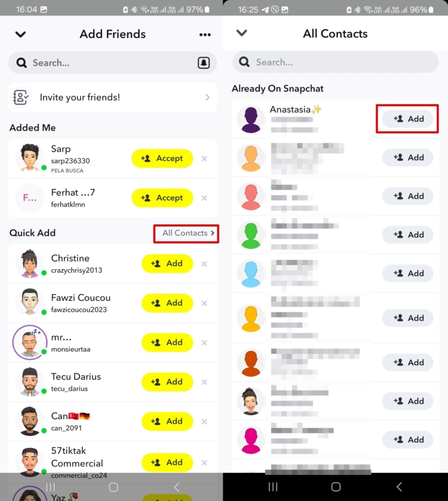Collapse the All Contacts screen with the down chevron
The image size is (448, 501).
242,33
